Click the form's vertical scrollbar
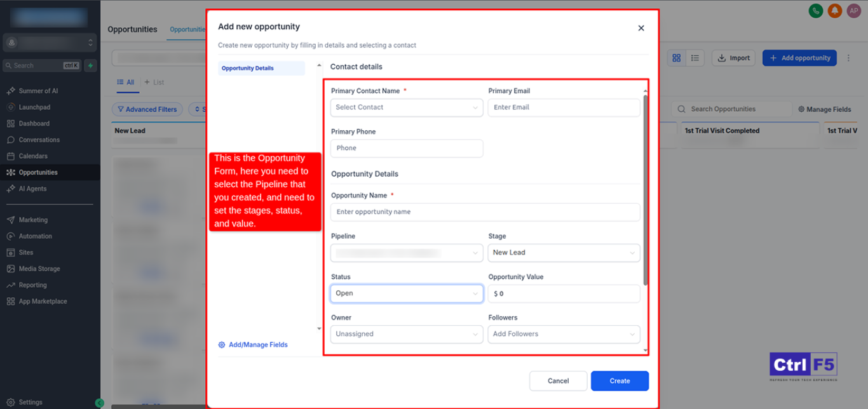 646,191
